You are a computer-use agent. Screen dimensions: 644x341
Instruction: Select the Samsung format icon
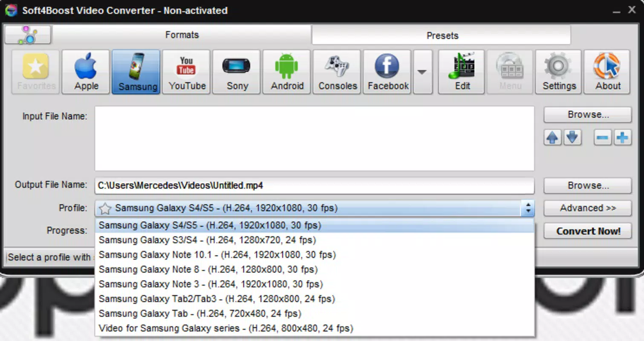pos(136,72)
